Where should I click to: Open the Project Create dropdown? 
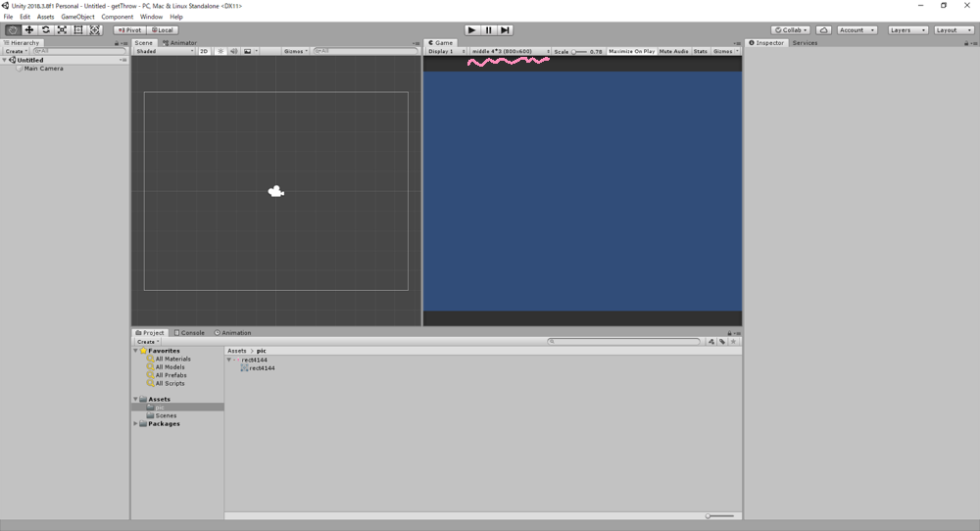(x=148, y=342)
